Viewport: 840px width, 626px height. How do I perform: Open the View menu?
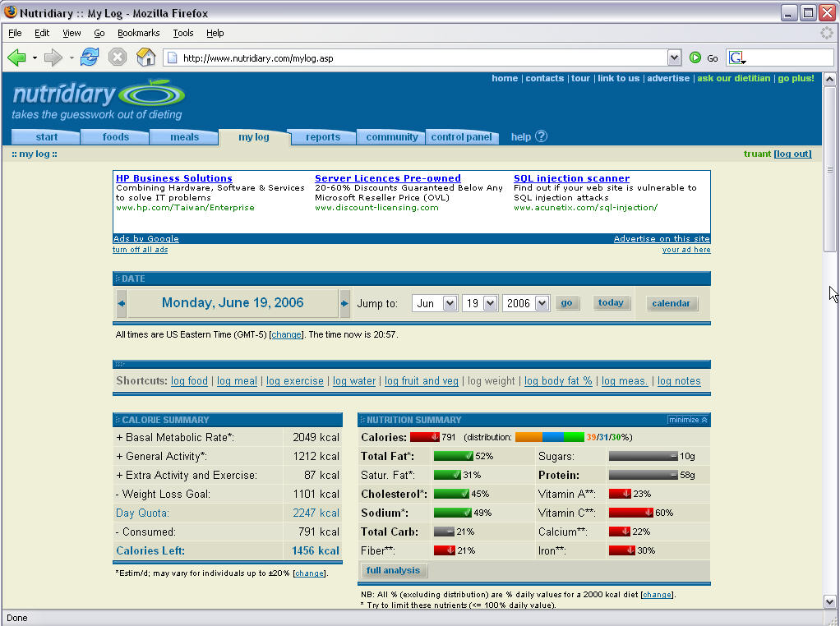click(72, 33)
